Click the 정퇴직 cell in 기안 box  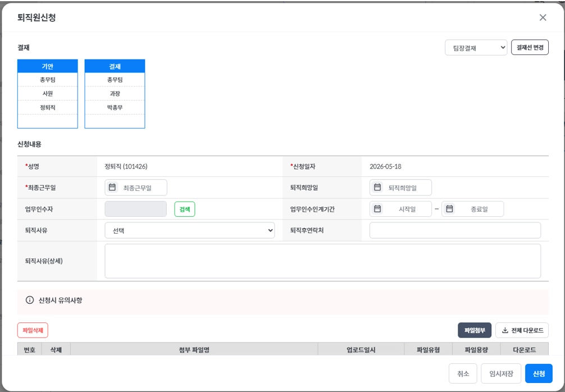point(48,107)
